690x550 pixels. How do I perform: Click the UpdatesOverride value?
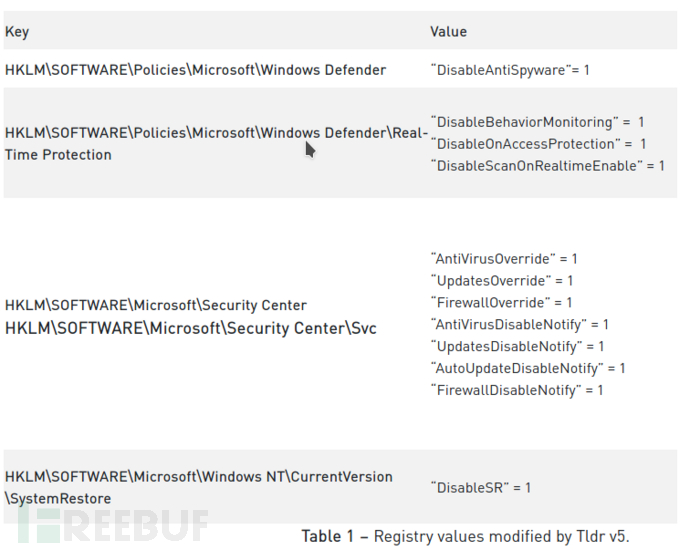[502, 281]
